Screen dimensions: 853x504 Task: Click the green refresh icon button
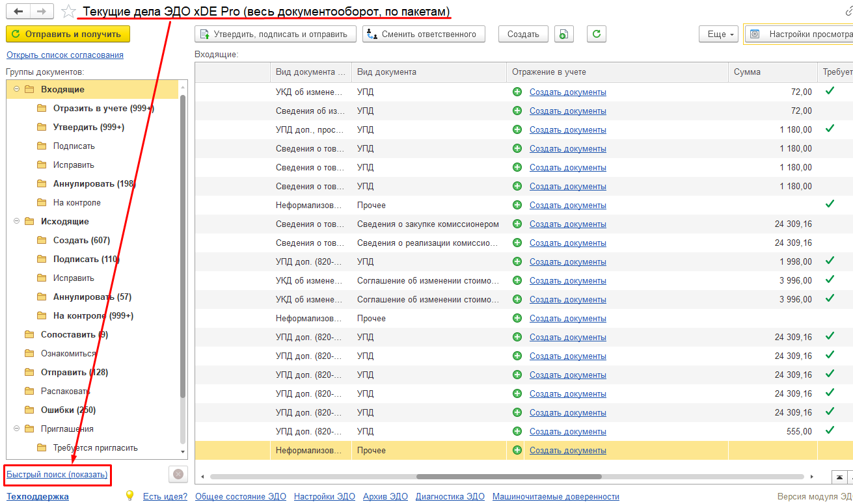pos(597,34)
